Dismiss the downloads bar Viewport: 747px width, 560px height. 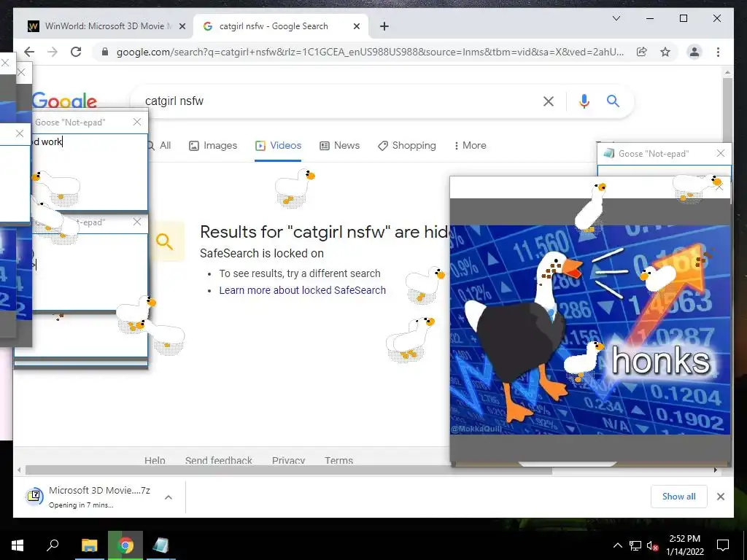click(720, 497)
